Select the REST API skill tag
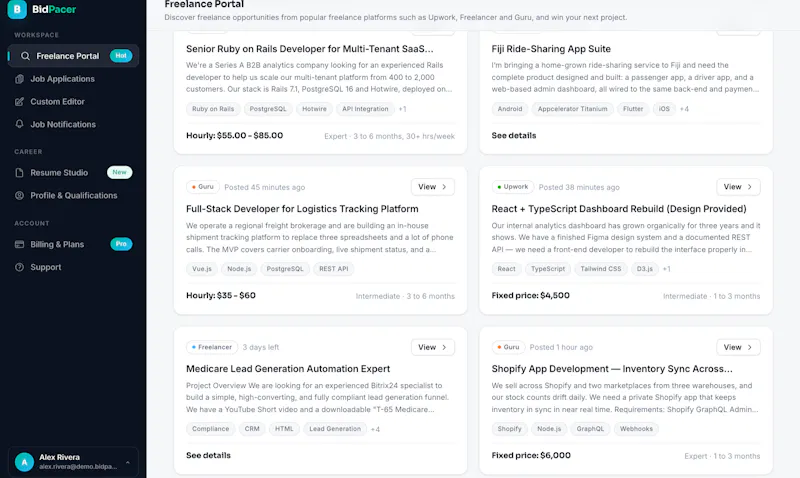The width and height of the screenshot is (800, 478). [x=334, y=269]
